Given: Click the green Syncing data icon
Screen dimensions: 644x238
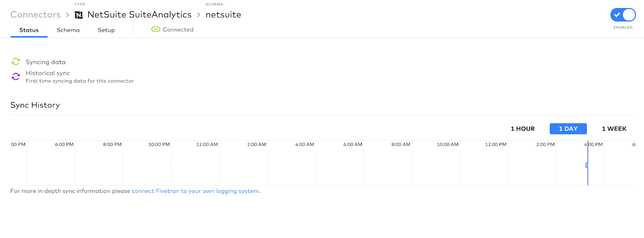Looking at the screenshot, I should click(x=16, y=62).
